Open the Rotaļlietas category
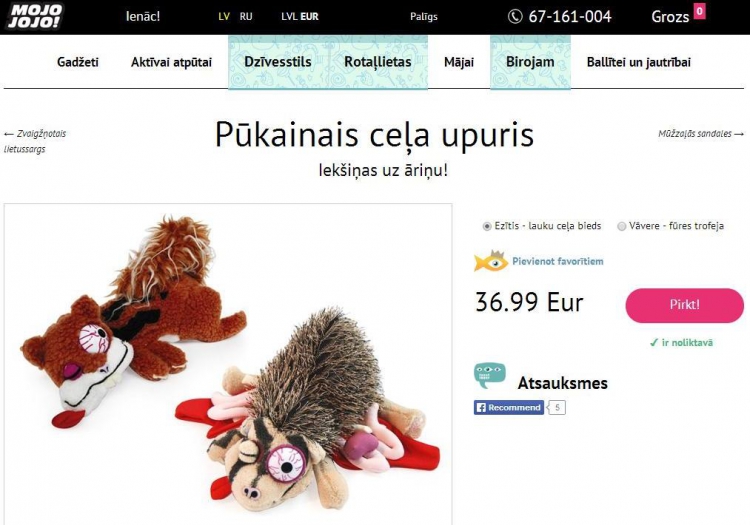This screenshot has width=750, height=525. 378,62
